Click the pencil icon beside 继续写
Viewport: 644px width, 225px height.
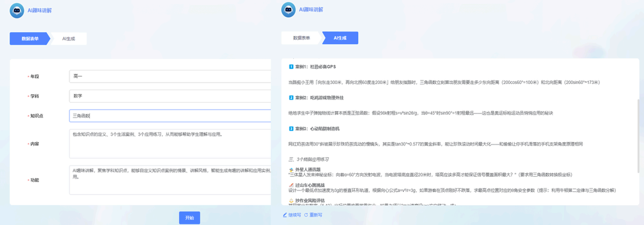click(x=285, y=215)
